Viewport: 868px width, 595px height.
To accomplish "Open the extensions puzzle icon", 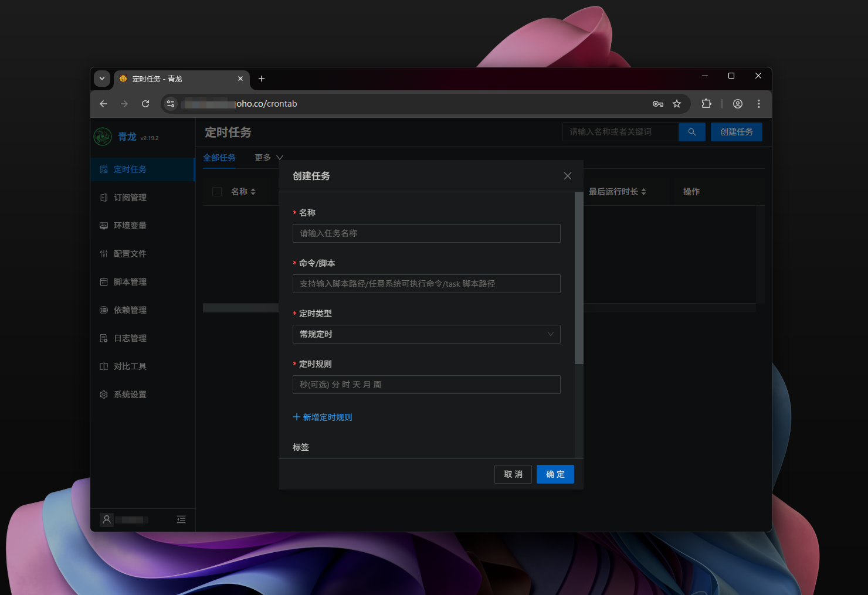I will [x=706, y=104].
